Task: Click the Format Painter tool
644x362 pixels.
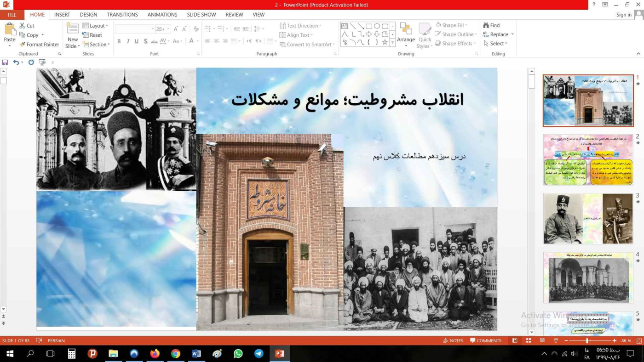Action: pos(39,45)
